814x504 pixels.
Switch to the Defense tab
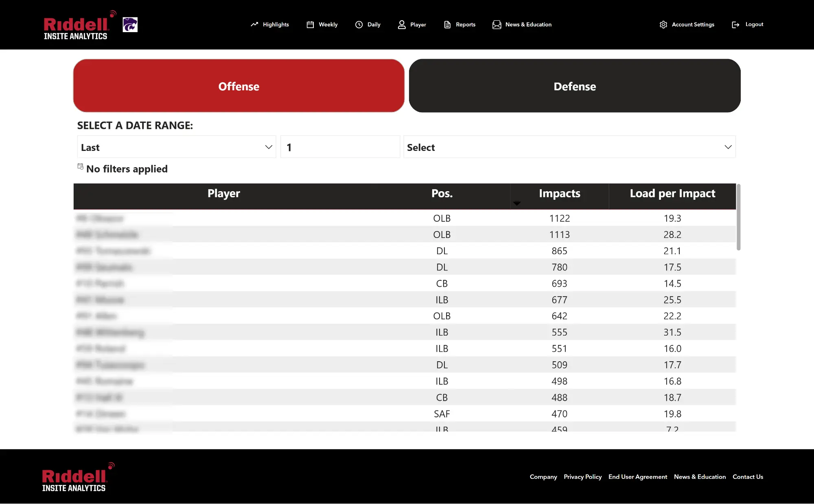574,86
